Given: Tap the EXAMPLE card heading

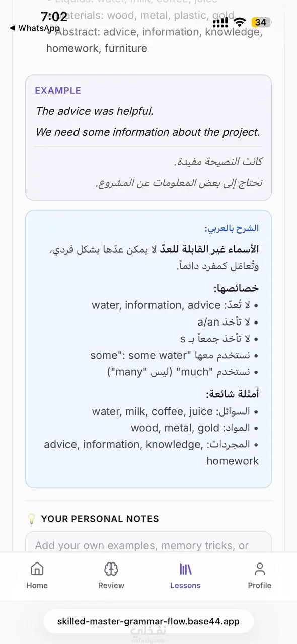Looking at the screenshot, I should pyautogui.click(x=58, y=91).
